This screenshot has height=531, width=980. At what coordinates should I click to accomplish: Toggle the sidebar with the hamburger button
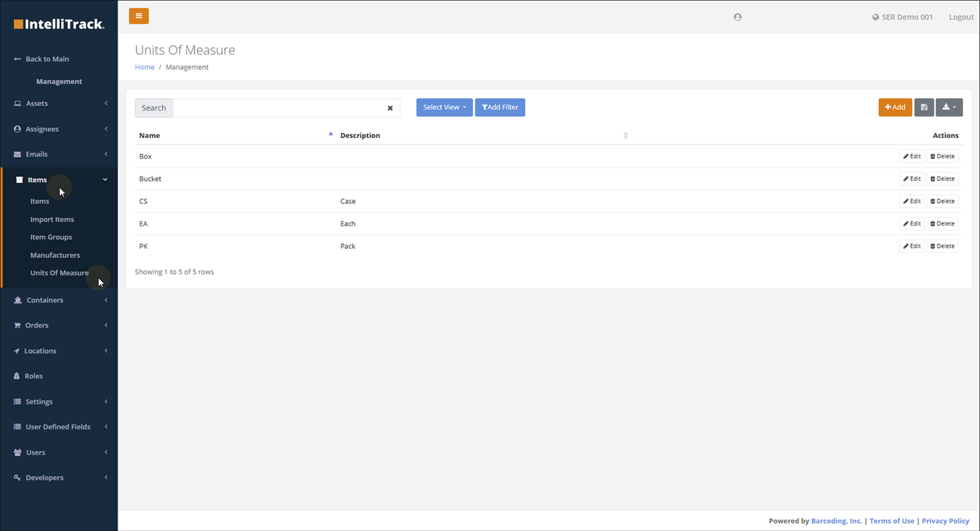139,16
